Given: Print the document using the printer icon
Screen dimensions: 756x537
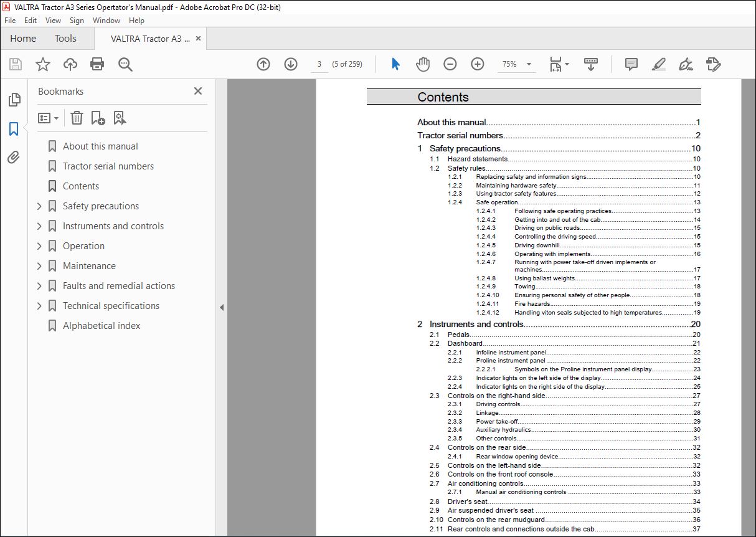Looking at the screenshot, I should [97, 64].
